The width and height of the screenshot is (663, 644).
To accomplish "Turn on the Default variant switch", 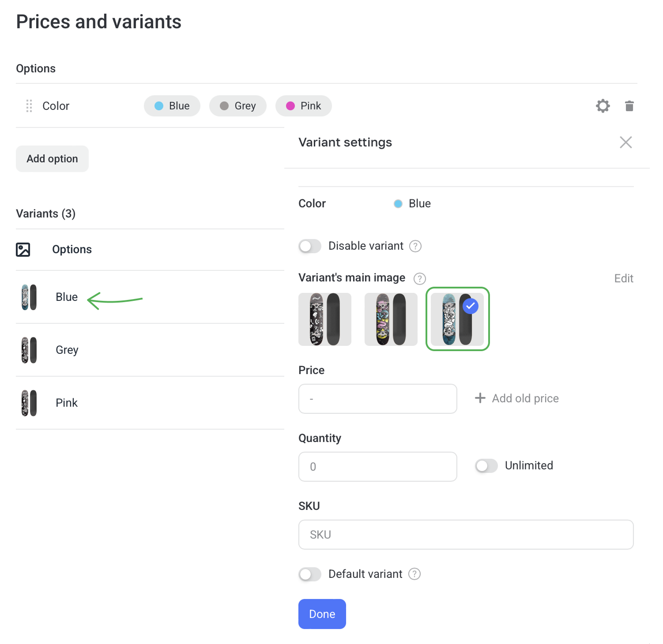I will tap(310, 574).
